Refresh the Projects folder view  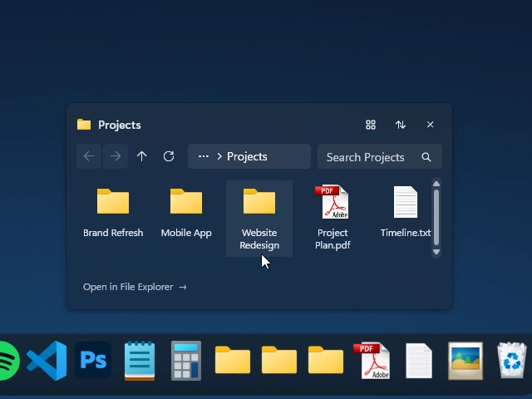(x=169, y=156)
